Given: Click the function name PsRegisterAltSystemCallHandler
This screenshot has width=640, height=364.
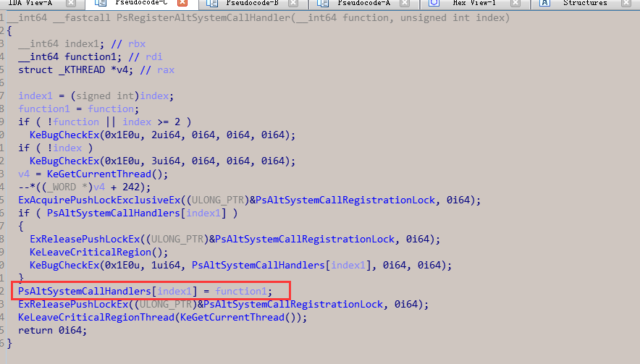Looking at the screenshot, I should coord(203,18).
